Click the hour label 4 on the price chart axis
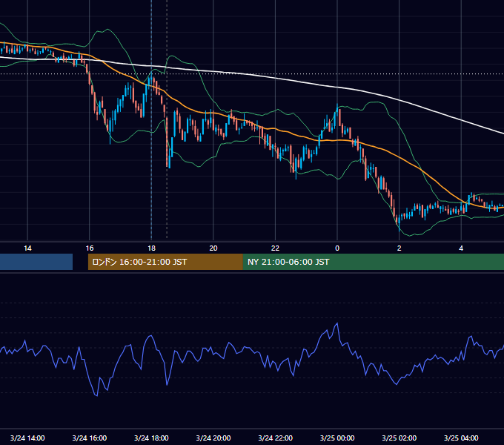The image size is (504, 445). click(x=461, y=248)
